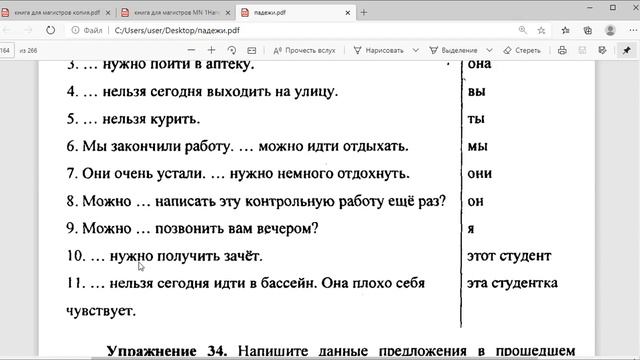Rotate the PDF page
The image size is (640, 360).
tap(231, 50)
